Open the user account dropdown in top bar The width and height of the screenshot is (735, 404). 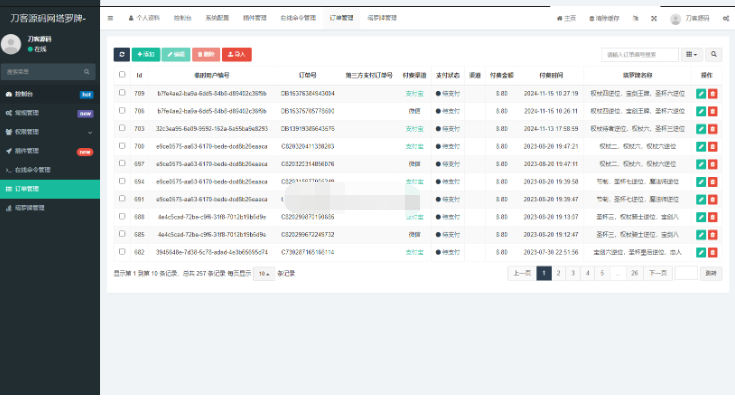point(690,18)
